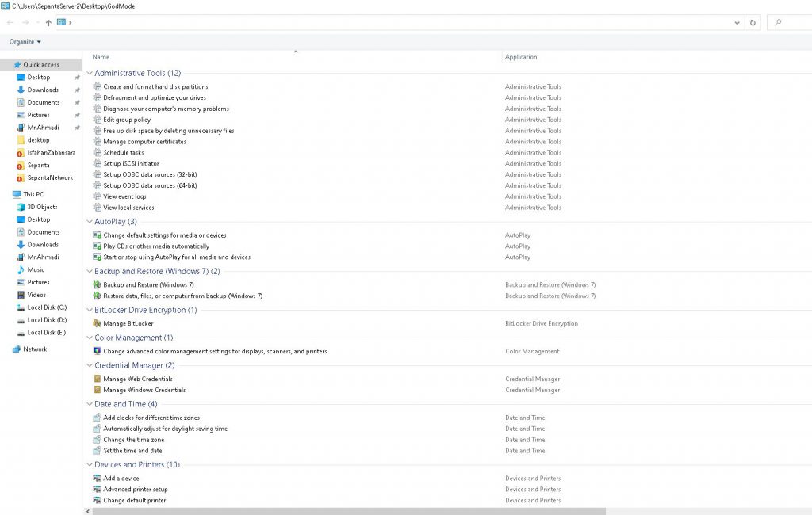Click the Manage BitLocker item icon
The width and height of the screenshot is (812, 515).
[98, 323]
